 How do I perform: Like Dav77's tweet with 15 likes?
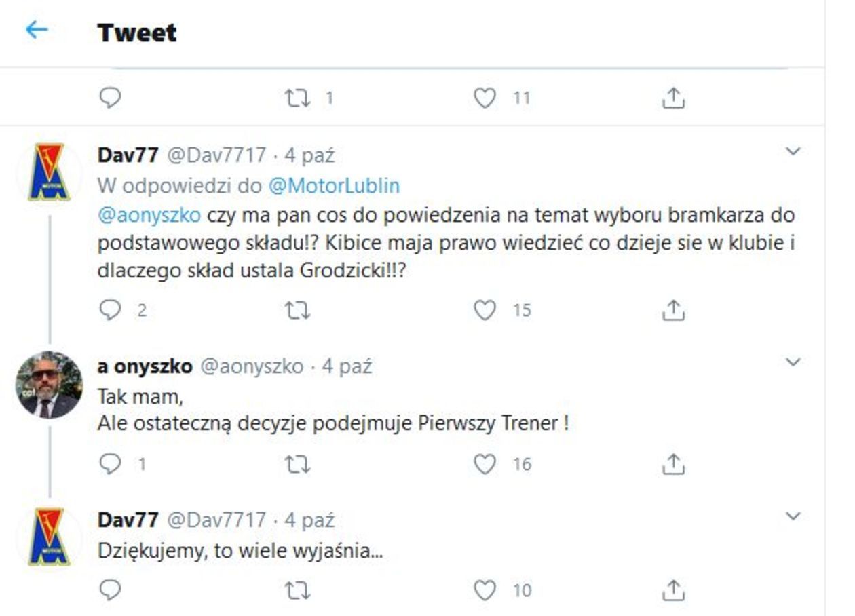(x=484, y=310)
